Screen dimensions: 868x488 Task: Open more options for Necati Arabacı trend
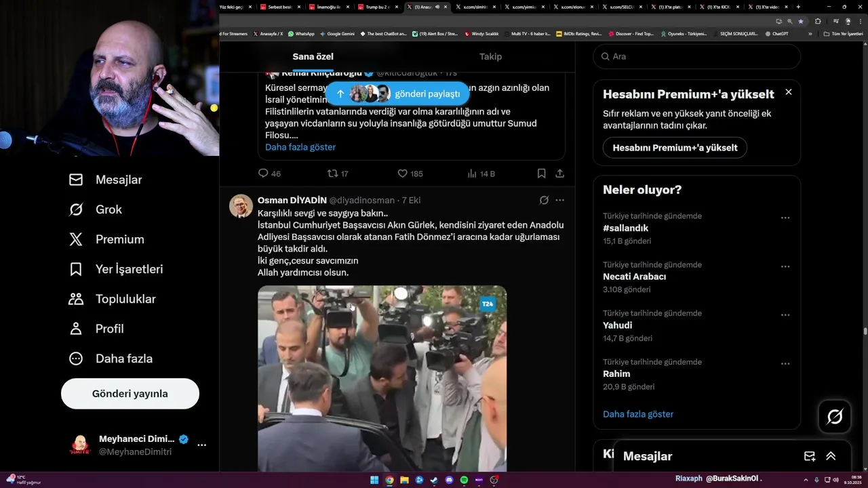[x=785, y=266]
